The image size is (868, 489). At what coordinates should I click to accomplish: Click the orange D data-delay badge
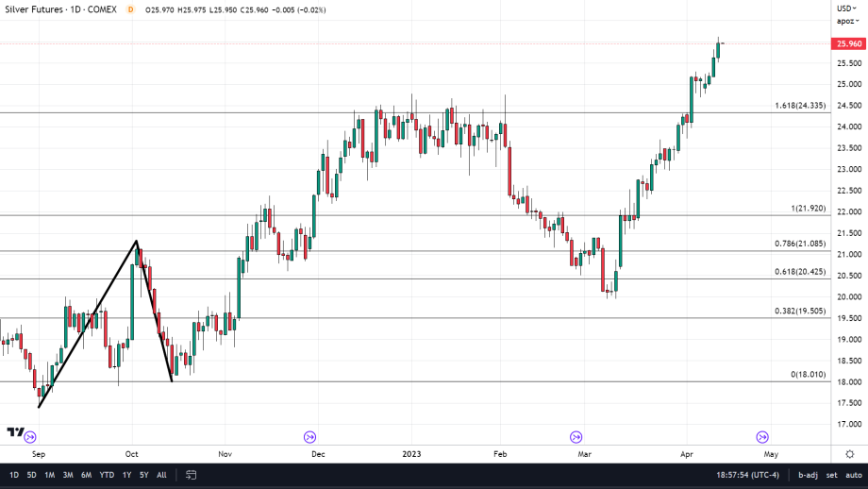130,9
